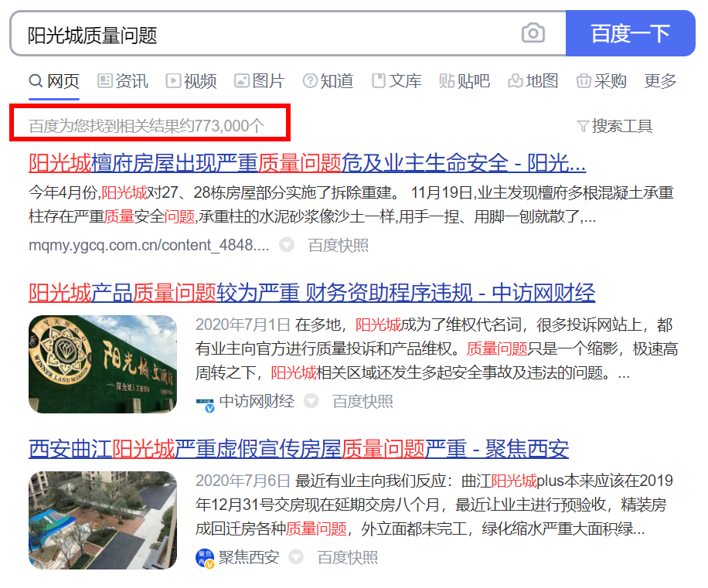The image size is (708, 588).
Task: Click the text 百度为您找到相关结果约773,000个
Action: tap(146, 125)
